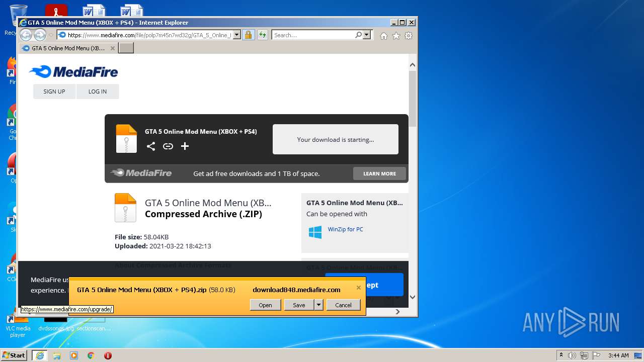Click the LEARN MORE button
This screenshot has height=362, width=644.
[379, 173]
